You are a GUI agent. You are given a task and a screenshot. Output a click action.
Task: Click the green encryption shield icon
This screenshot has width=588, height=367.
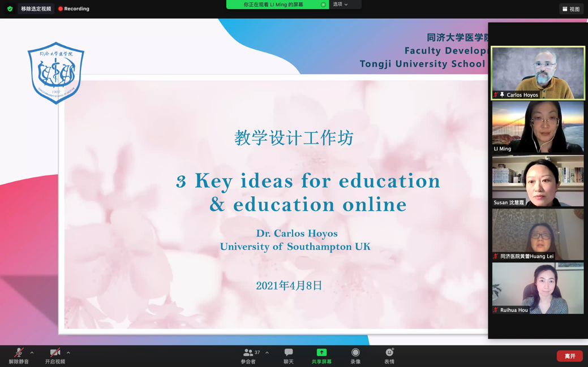pyautogui.click(x=10, y=9)
